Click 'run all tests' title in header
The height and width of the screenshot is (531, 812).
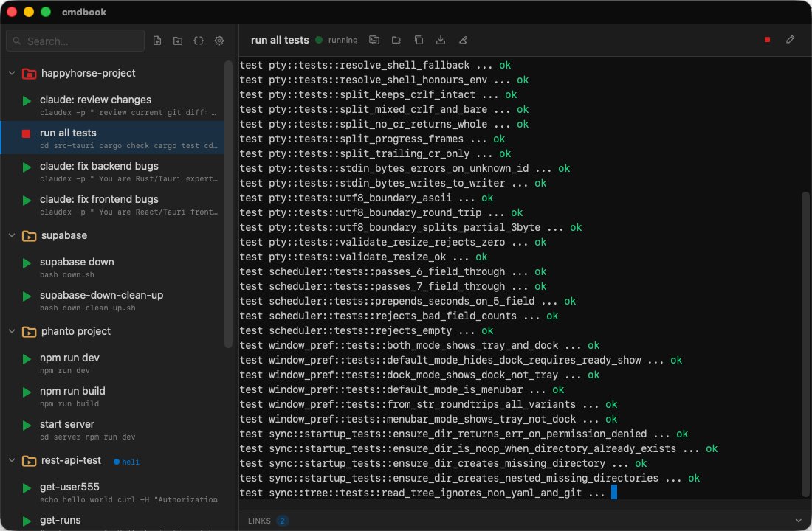[x=280, y=40]
